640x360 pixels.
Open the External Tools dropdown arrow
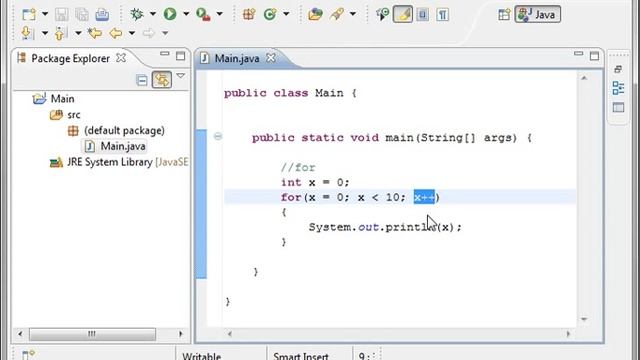(x=219, y=14)
